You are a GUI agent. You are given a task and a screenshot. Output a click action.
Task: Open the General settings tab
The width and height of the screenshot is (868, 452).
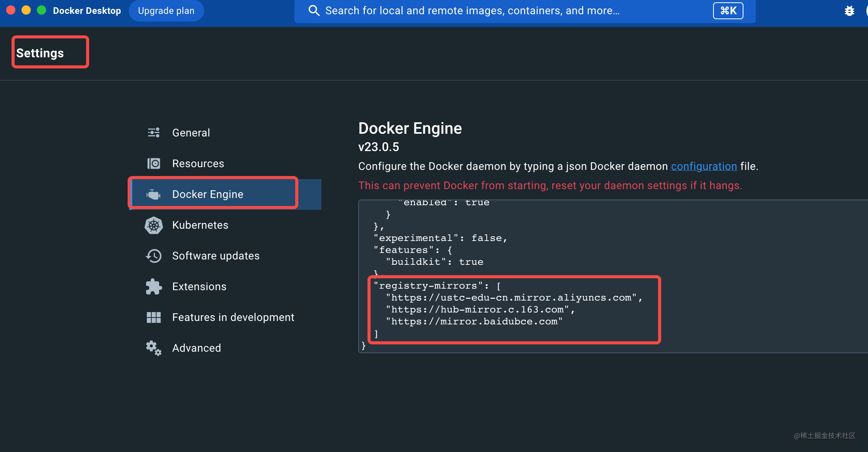click(x=191, y=133)
